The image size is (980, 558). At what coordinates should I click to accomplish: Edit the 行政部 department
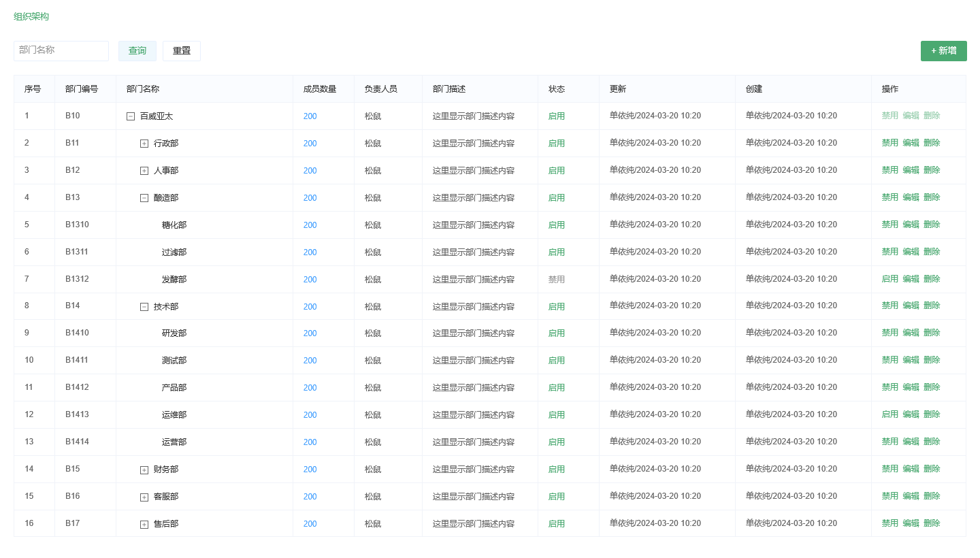[x=911, y=143]
